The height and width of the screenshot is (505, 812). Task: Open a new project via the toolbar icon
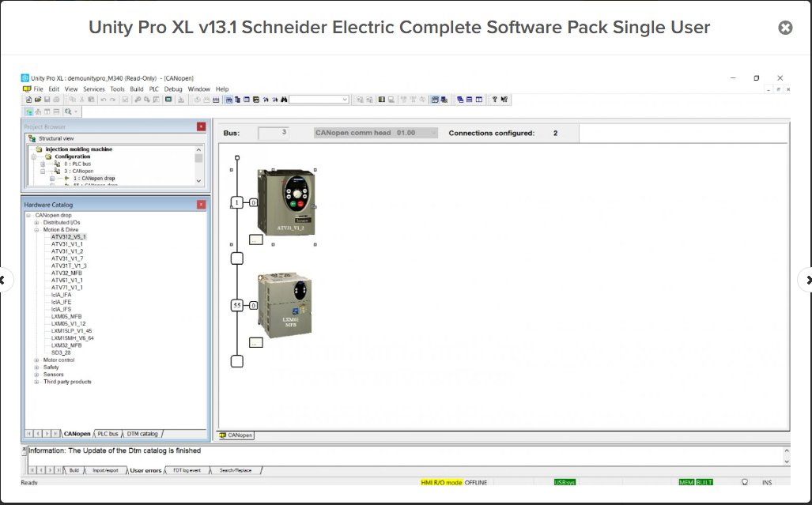coord(30,99)
